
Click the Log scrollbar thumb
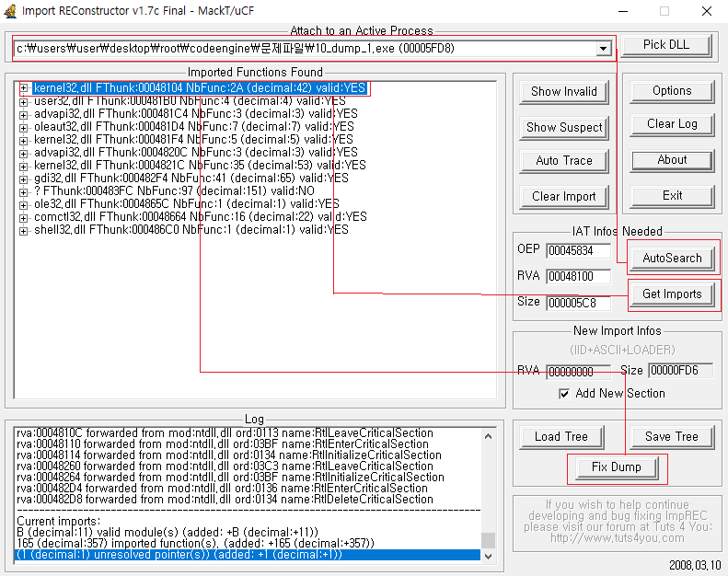[x=488, y=540]
